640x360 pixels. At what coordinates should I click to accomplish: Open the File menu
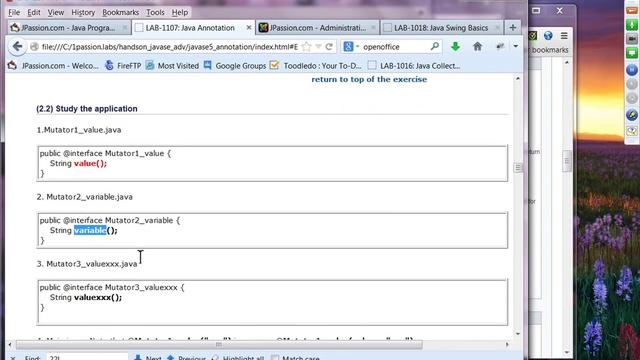click(x=14, y=12)
